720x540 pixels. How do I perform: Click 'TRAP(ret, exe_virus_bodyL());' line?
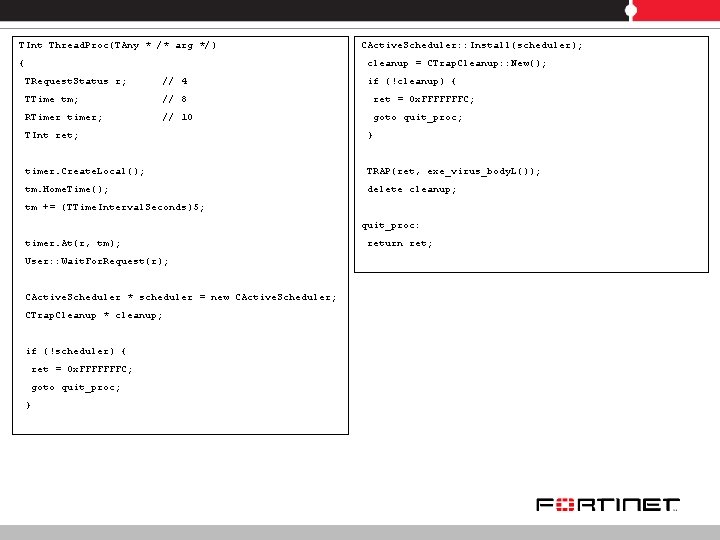454,171
